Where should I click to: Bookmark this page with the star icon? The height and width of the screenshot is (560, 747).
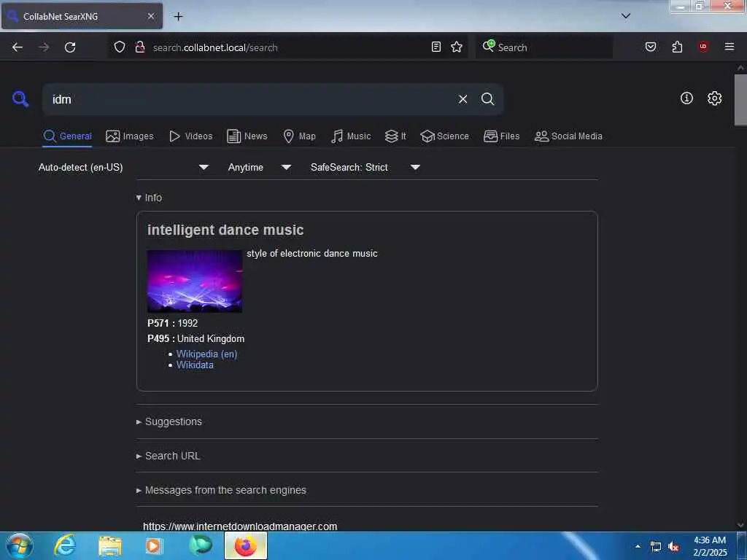click(x=457, y=47)
